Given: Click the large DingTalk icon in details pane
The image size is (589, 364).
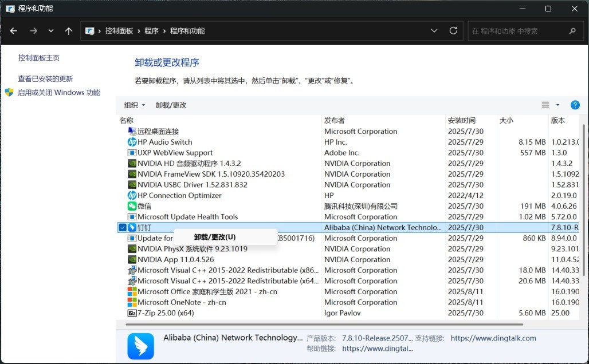Looking at the screenshot, I should click(x=140, y=346).
